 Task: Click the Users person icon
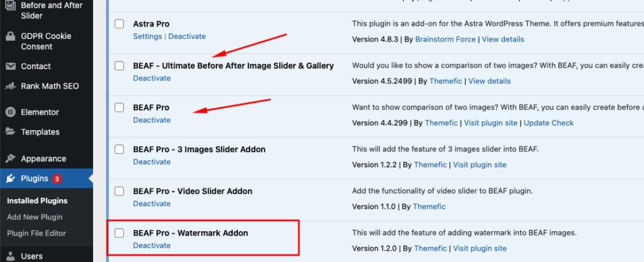tap(11, 256)
